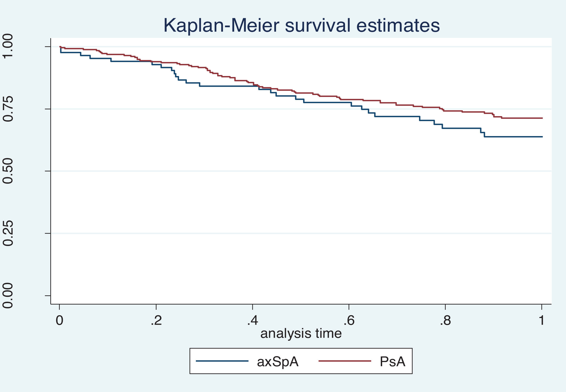Click the .4 x-axis tick label
Image resolution: width=566 pixels, height=392 pixels.
pos(253,320)
